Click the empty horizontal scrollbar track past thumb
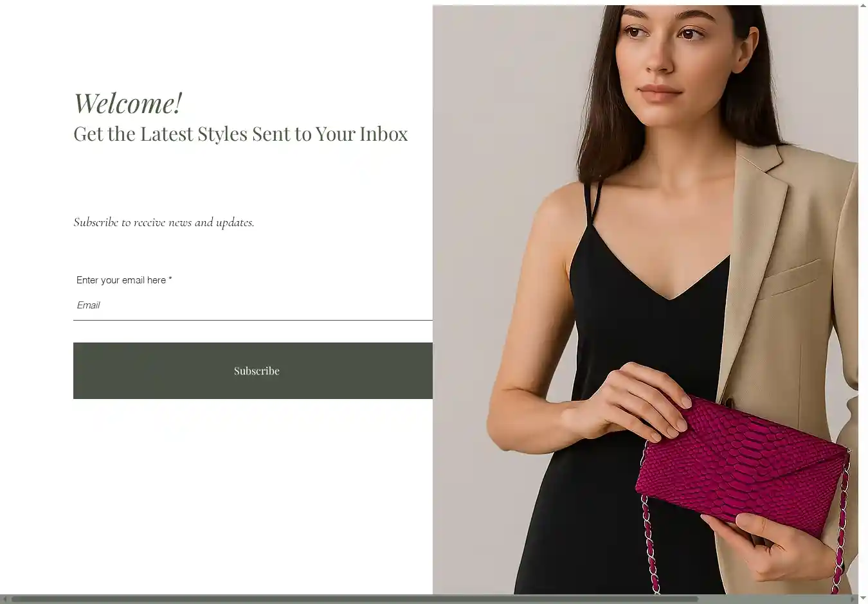This screenshot has width=868, height=604. pos(773,599)
